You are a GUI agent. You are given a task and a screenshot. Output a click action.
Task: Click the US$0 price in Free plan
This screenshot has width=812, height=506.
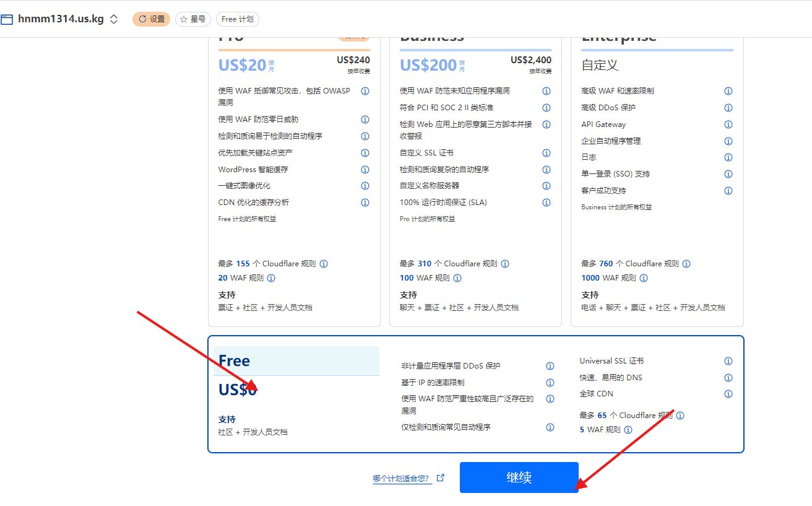point(238,390)
